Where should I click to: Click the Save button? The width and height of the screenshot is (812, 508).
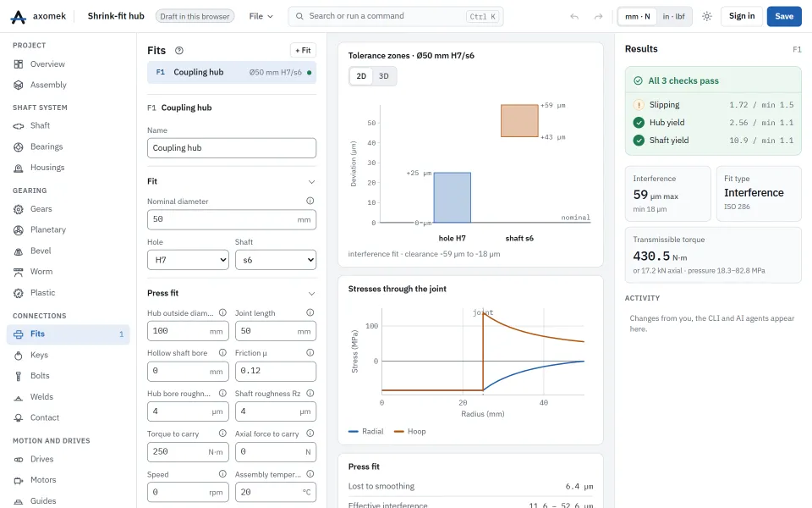[784, 17]
